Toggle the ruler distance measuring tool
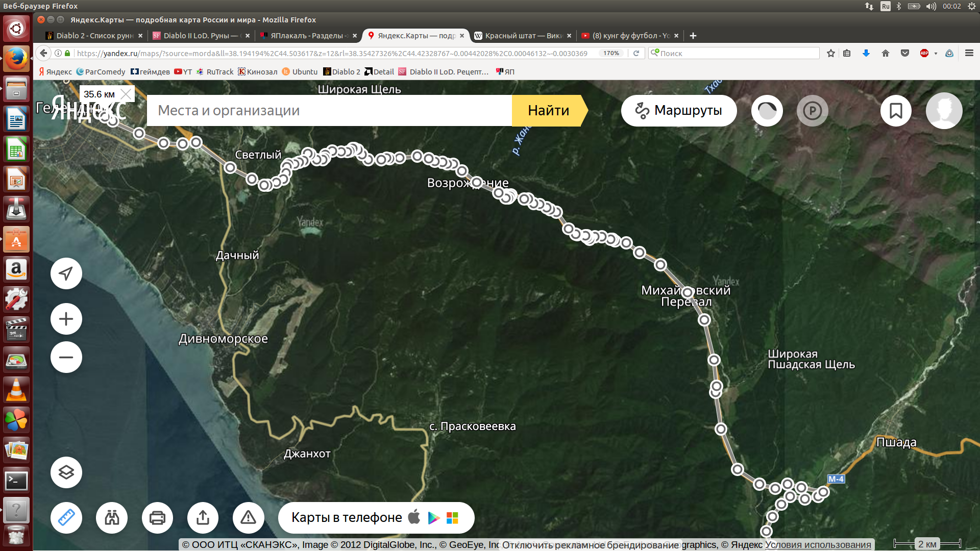The width and height of the screenshot is (980, 551). click(x=66, y=518)
